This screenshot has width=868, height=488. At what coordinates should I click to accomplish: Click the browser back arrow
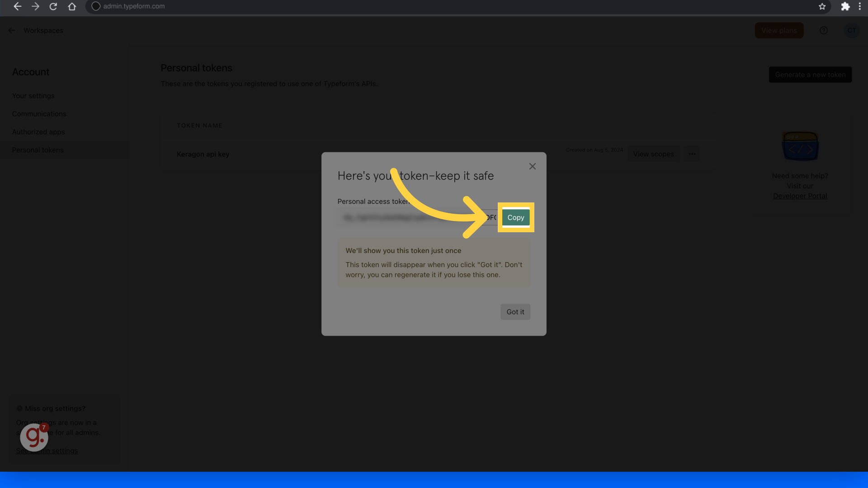tap(17, 6)
